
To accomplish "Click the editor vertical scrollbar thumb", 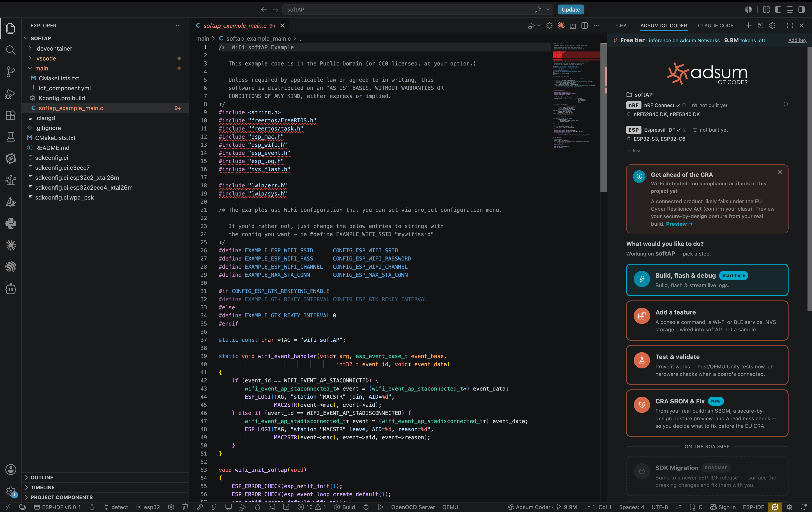I will [603, 118].
